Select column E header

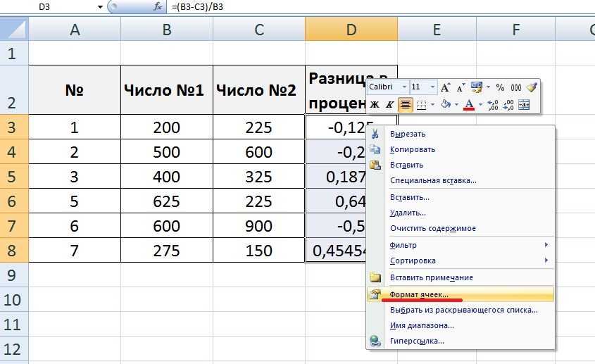coord(437,30)
